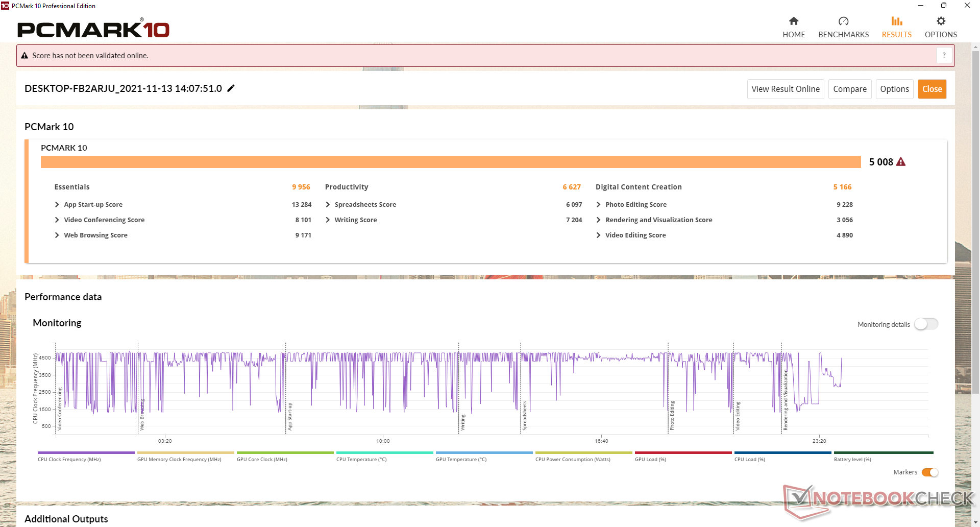980x527 pixels.
Task: Click the Rendering and Visualization chart marker
Action: point(785,400)
